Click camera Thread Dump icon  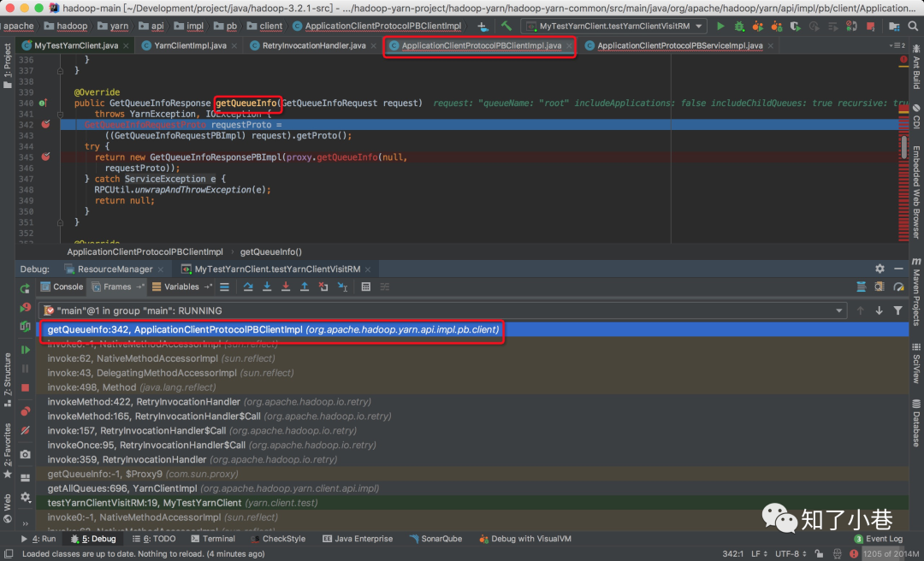[x=25, y=454]
